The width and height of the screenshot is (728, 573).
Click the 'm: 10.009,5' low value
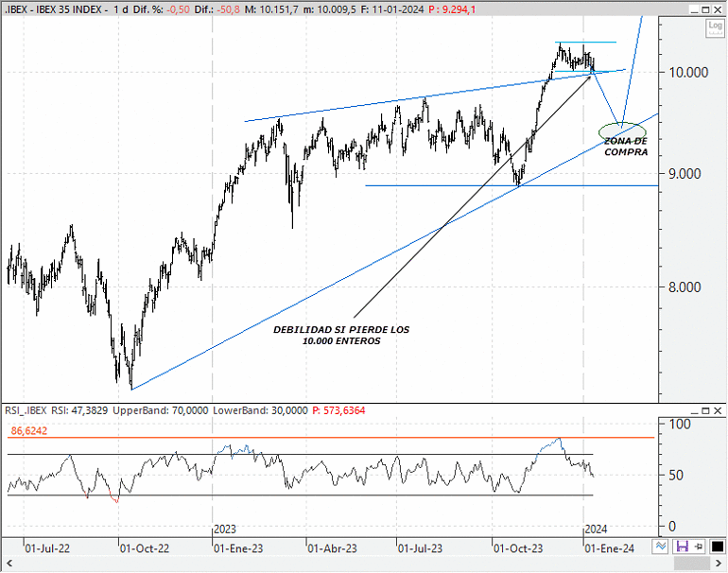tap(330, 9)
